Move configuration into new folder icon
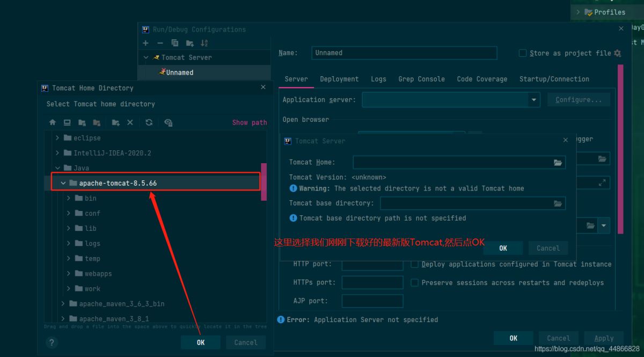The width and height of the screenshot is (644, 357). 189,43
